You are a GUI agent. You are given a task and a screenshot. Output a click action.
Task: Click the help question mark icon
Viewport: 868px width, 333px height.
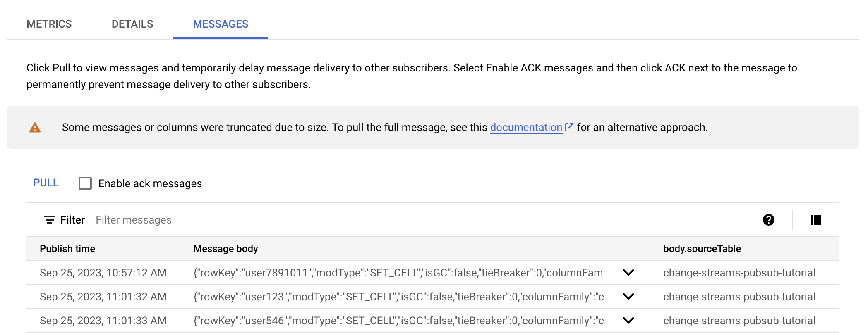(x=768, y=220)
